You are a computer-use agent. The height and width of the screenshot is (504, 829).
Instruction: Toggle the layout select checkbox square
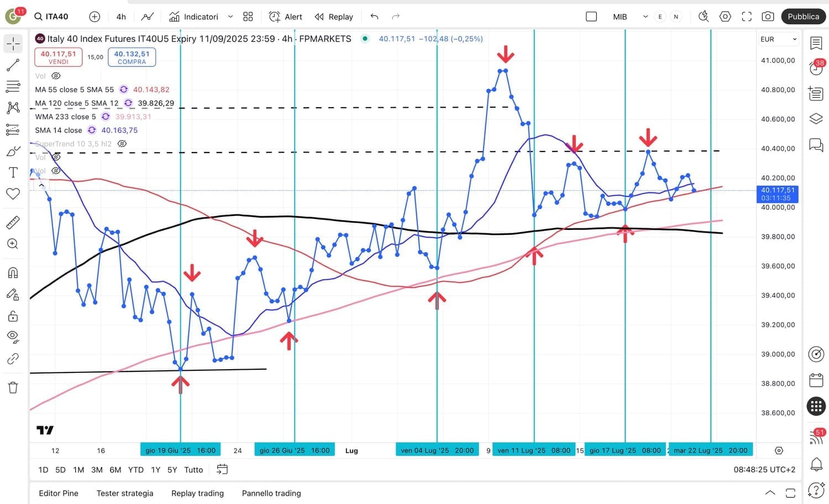[591, 17]
